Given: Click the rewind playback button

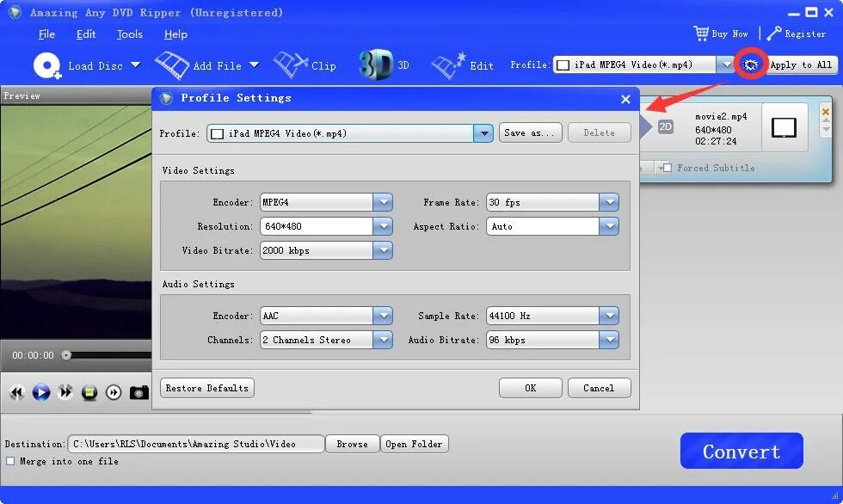Looking at the screenshot, I should (16, 393).
